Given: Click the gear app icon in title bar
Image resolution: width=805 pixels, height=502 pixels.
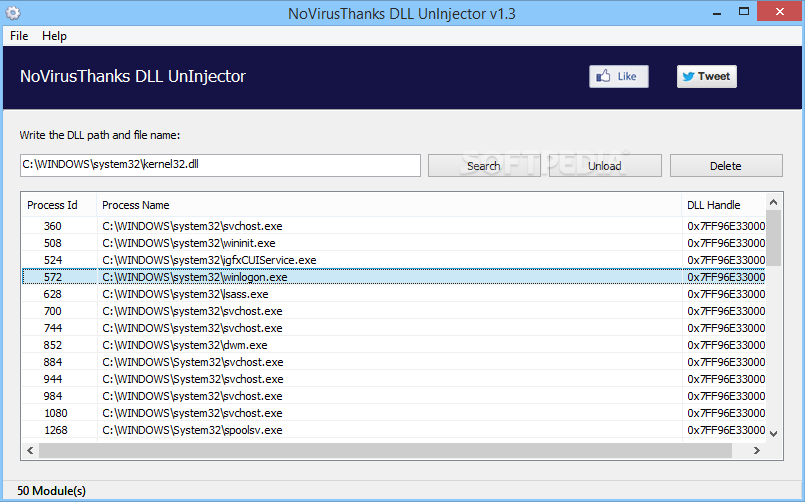Looking at the screenshot, I should (x=13, y=13).
